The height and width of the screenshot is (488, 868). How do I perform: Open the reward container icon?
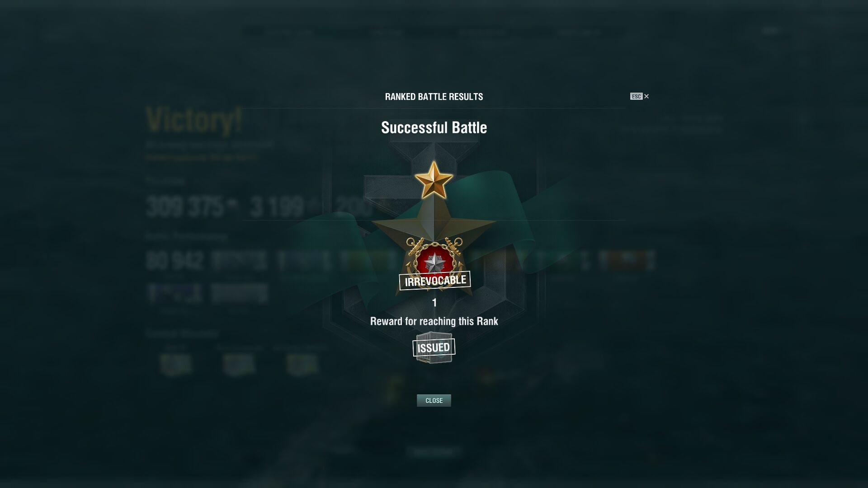click(x=434, y=347)
